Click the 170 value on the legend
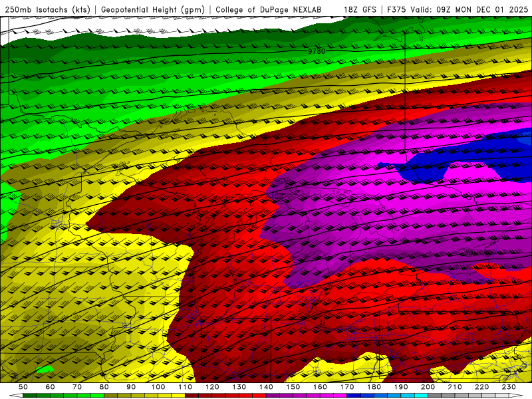 coord(347,387)
